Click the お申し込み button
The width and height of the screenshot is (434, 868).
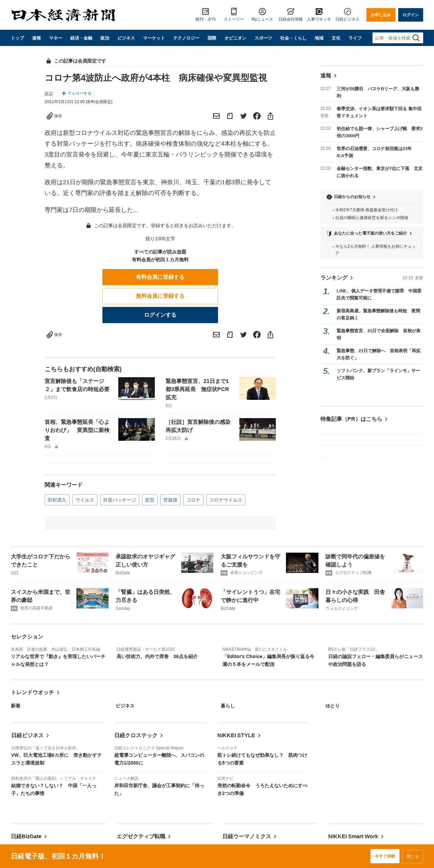click(x=381, y=15)
